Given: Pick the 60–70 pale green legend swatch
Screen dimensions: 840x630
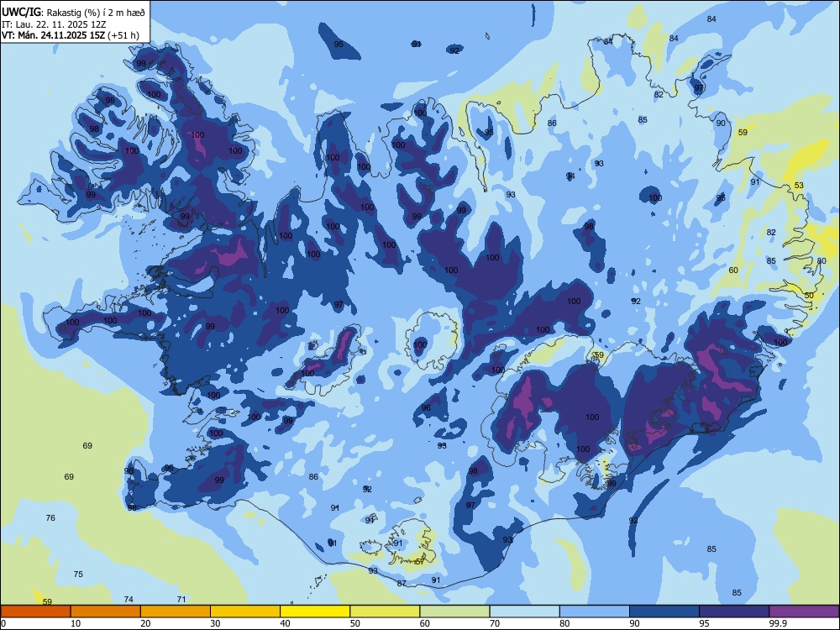Looking at the screenshot, I should click(x=454, y=612).
